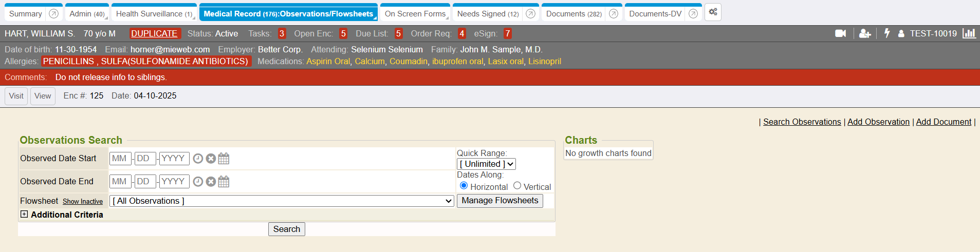The image size is (980, 252).
Task: Open the bar chart icon beside TEST-10019
Action: pos(969,33)
